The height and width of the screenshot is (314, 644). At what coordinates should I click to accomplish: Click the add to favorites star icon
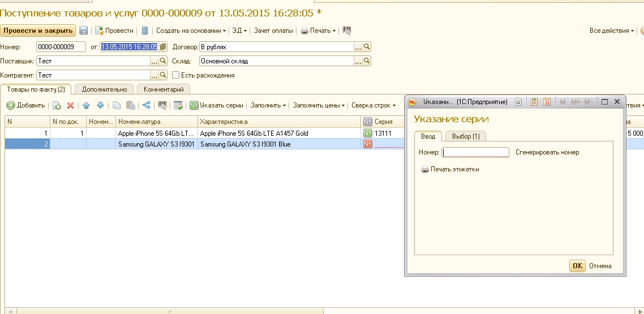[x=518, y=102]
